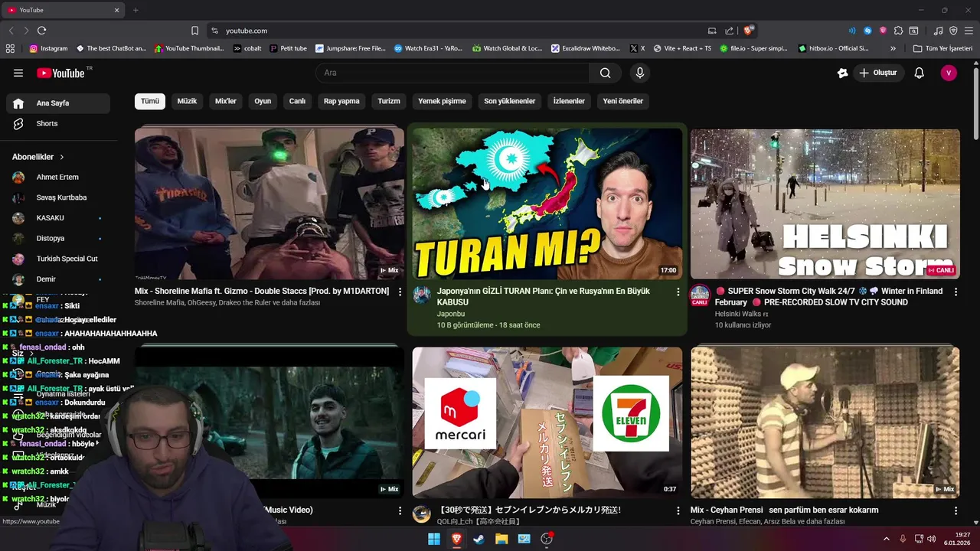The height and width of the screenshot is (551, 980).
Task: Go to Ana Sayfa in the sidebar
Action: [x=58, y=103]
